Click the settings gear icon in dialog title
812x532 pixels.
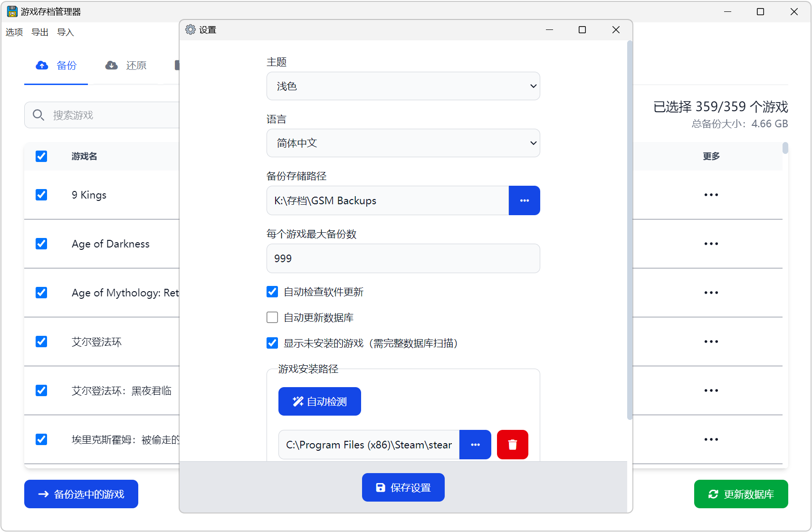click(191, 29)
